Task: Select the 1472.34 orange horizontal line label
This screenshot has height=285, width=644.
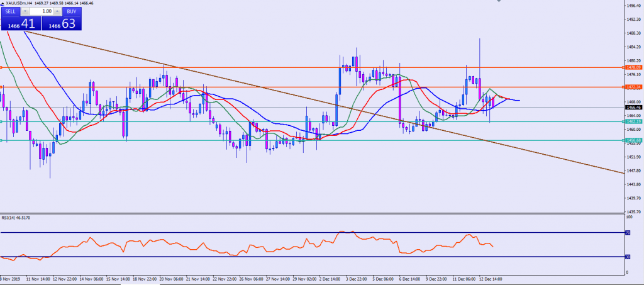Action: coord(633,87)
